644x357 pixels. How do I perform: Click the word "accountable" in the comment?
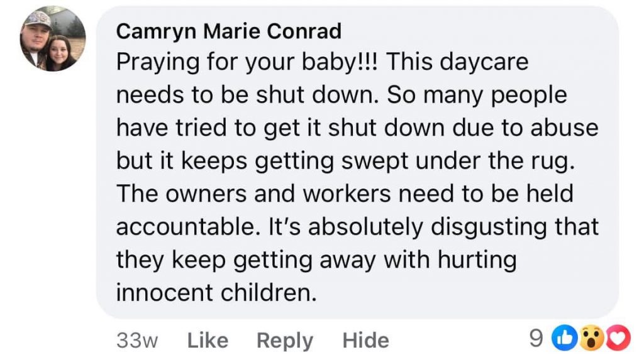pos(184,226)
